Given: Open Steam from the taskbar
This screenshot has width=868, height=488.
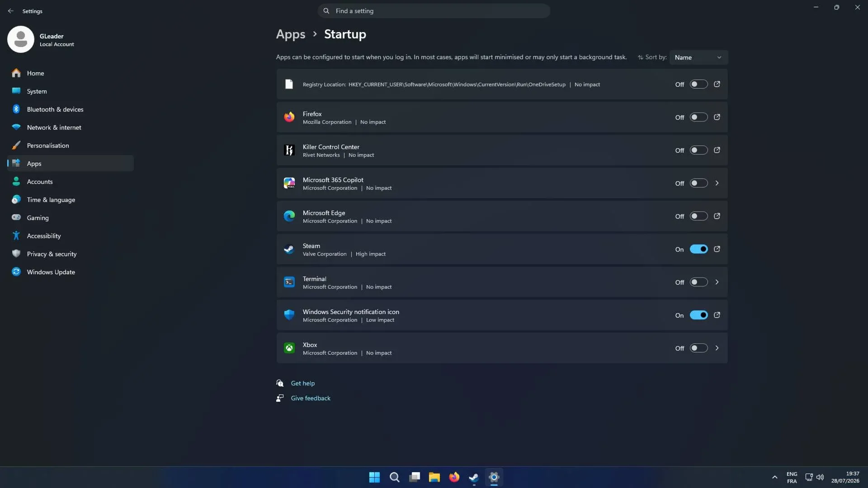Looking at the screenshot, I should (x=474, y=478).
